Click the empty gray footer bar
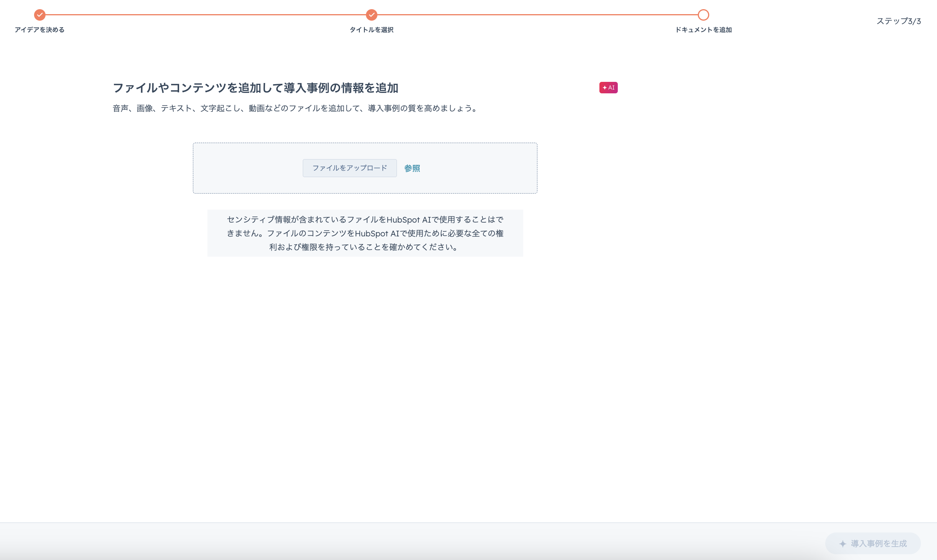The image size is (937, 560). pyautogui.click(x=383, y=542)
